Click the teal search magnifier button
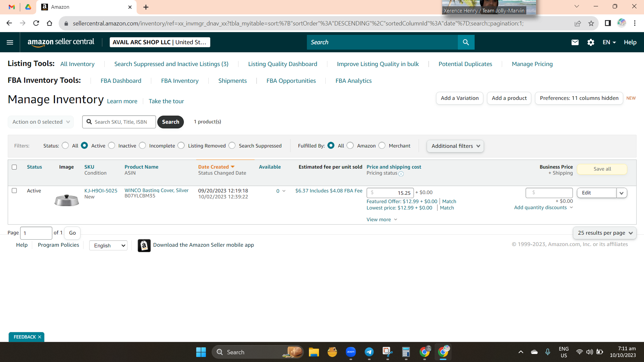 pos(466,42)
